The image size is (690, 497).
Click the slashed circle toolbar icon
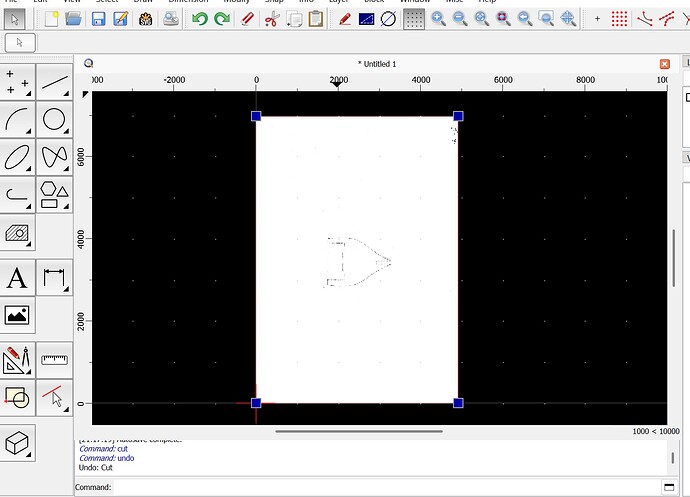[388, 19]
